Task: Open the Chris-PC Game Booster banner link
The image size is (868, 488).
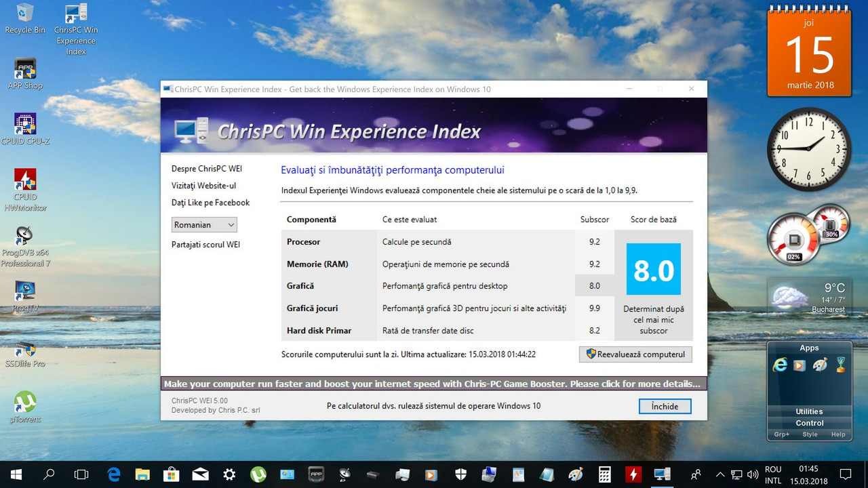Action: coord(434,383)
